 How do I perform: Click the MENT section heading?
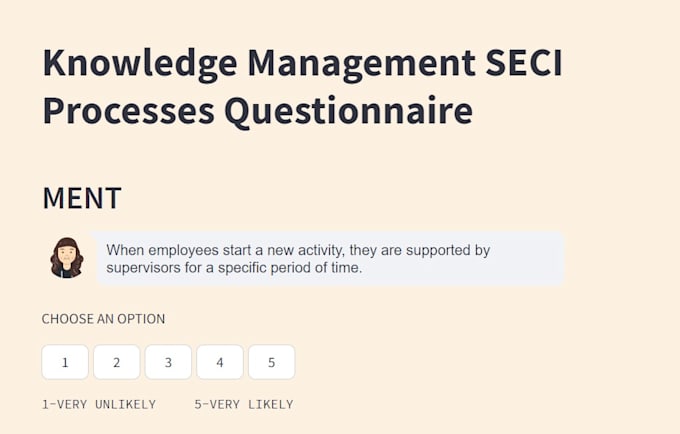coord(82,198)
